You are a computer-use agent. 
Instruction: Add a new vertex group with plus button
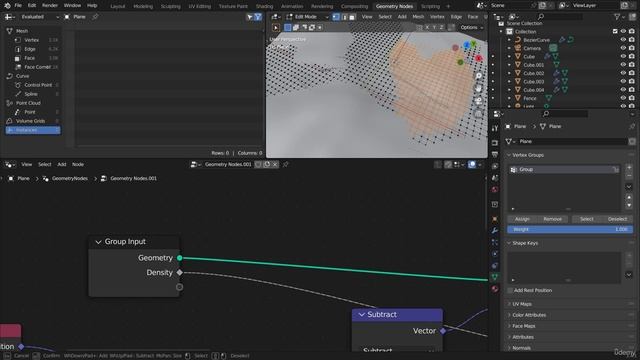[x=629, y=168]
